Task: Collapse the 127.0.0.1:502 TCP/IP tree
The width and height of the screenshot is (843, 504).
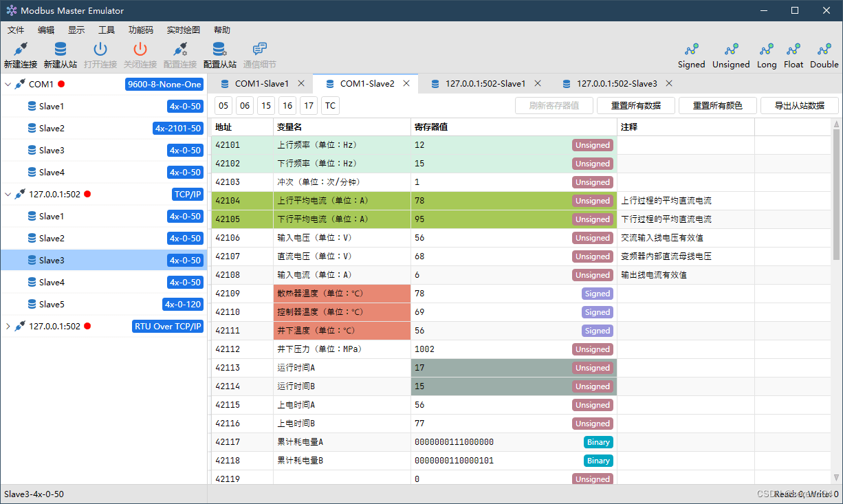Action: pos(8,194)
